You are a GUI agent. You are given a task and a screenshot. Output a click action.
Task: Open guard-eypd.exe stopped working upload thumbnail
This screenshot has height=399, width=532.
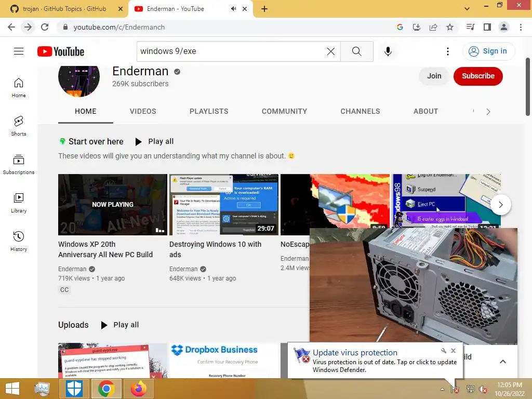tap(113, 361)
